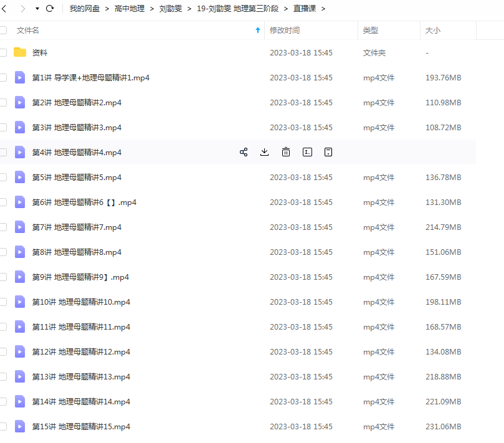Viewport: 504px width, 443px height.
Task: Delete 第4讲 file with the trash icon
Action: (286, 152)
